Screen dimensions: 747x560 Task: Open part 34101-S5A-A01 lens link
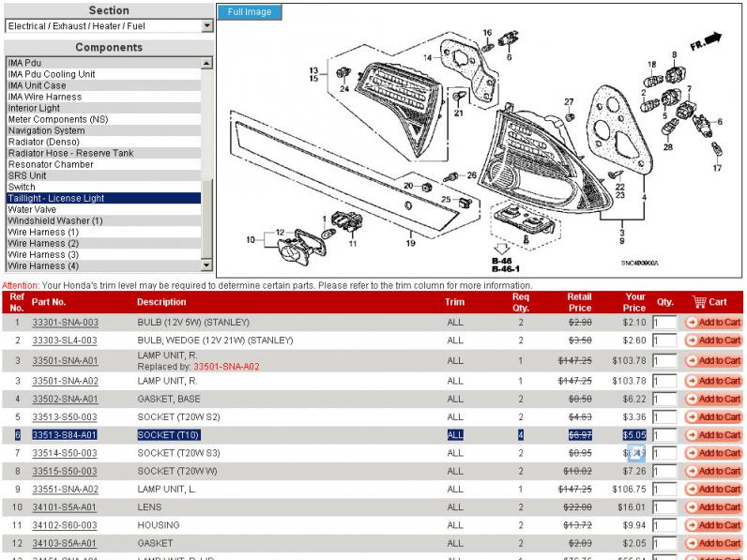[x=65, y=507]
